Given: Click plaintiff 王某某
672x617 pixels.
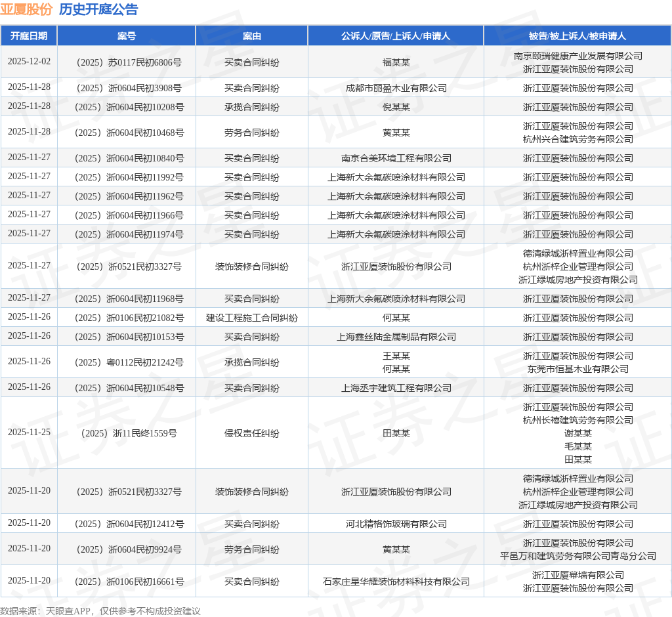Looking at the screenshot, I should (x=396, y=356).
